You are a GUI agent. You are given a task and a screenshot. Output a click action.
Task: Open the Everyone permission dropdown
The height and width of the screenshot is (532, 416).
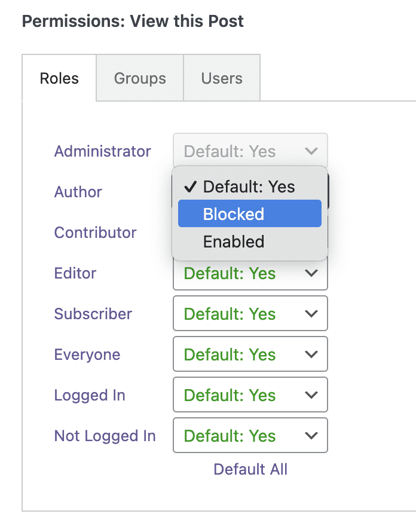pos(250,354)
